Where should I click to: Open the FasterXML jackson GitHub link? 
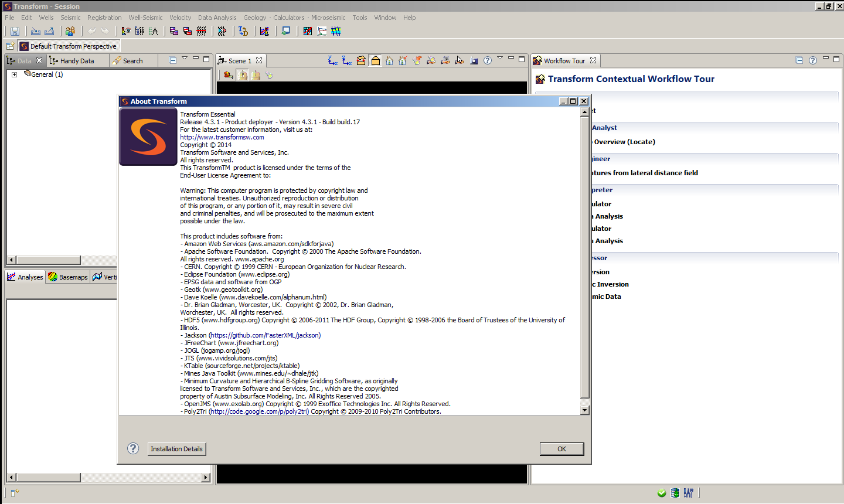tap(264, 335)
